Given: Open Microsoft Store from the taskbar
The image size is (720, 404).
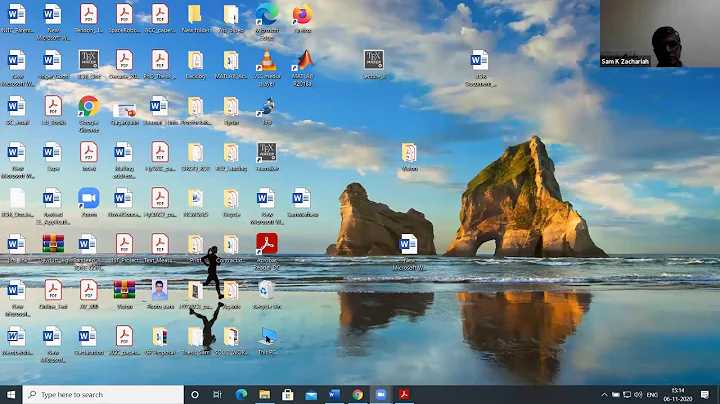Looking at the screenshot, I should (x=288, y=395).
